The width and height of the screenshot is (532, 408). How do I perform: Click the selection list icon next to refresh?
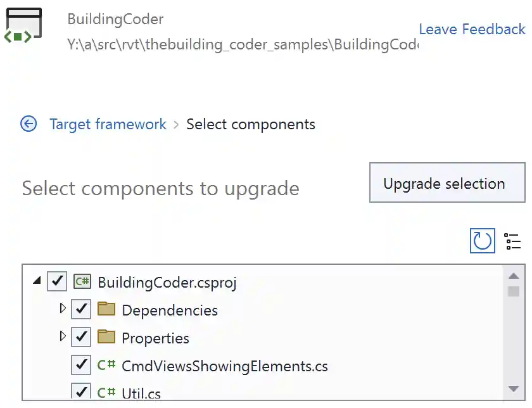[512, 241]
